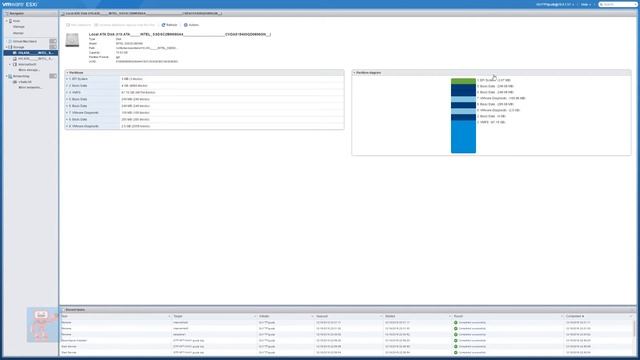The height and width of the screenshot is (360, 640).
Task: Click the Search input field
Action: pos(618,4)
